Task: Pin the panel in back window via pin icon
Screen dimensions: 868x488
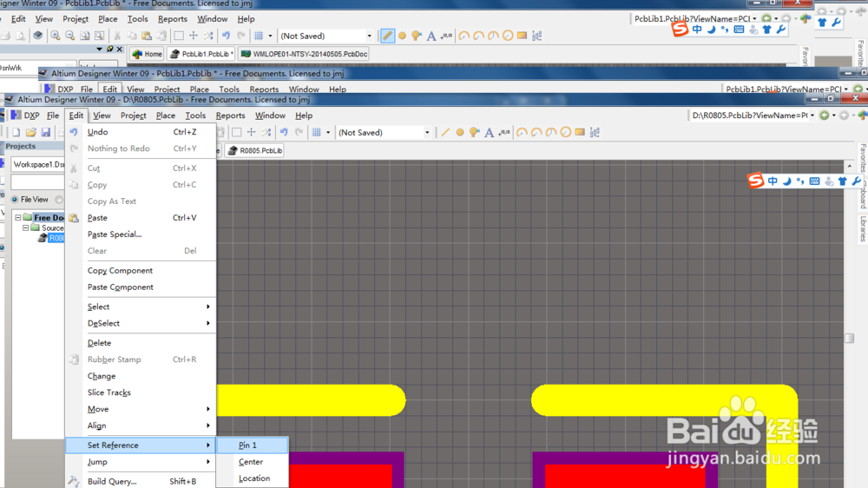Action: pos(109,49)
